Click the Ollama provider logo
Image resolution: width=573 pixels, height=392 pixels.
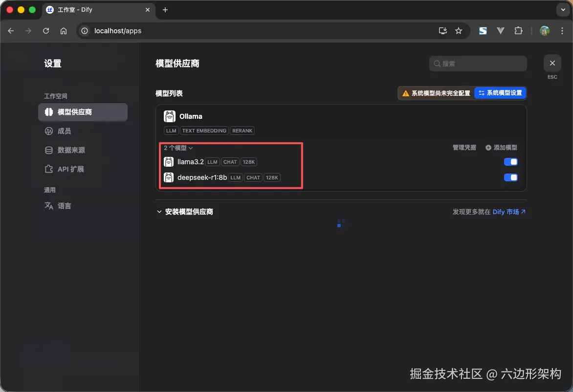[x=170, y=116]
